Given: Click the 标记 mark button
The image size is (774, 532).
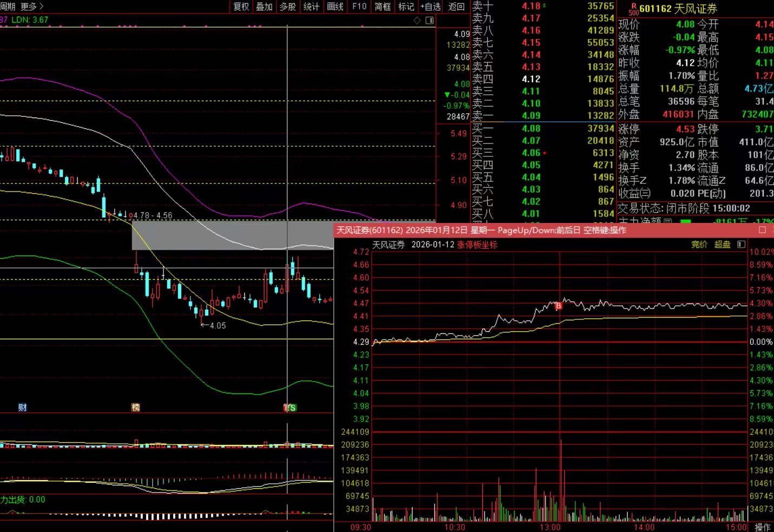Looking at the screenshot, I should [x=406, y=6].
